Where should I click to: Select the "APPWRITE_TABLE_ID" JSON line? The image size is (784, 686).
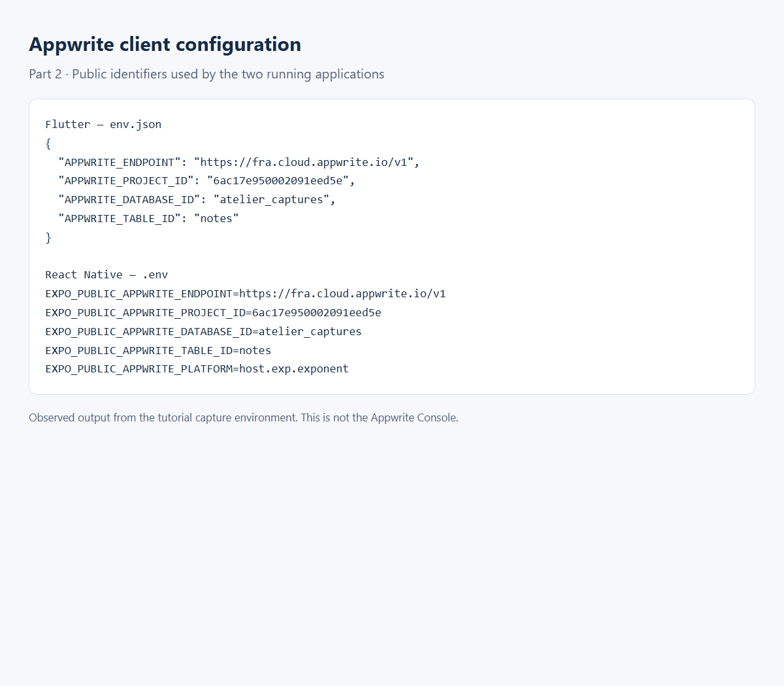click(148, 219)
